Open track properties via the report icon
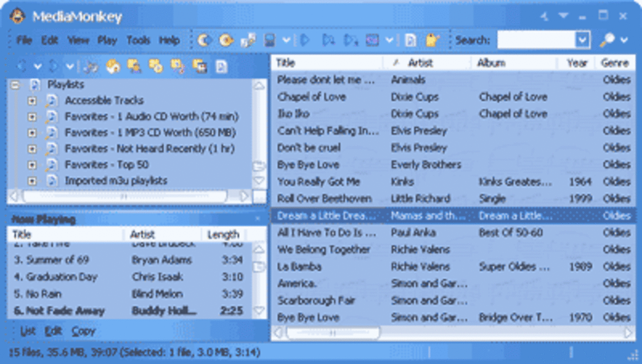The image size is (642, 364). coord(410,40)
